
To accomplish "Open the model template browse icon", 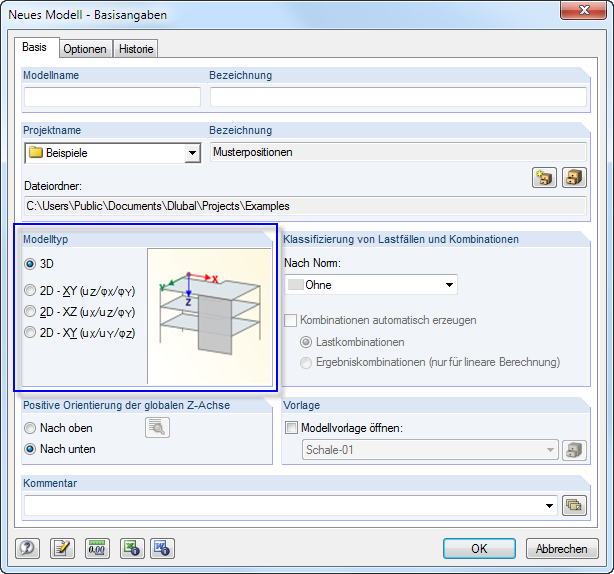I will pyautogui.click(x=574, y=450).
